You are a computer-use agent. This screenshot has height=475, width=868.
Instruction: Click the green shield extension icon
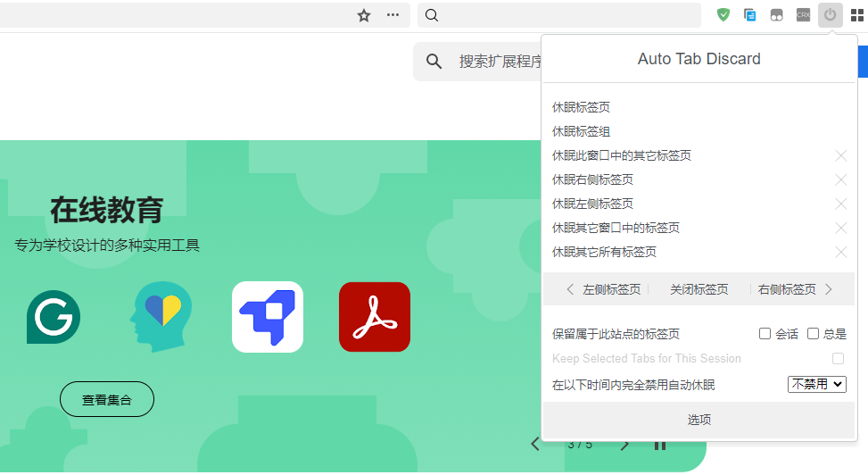723,15
